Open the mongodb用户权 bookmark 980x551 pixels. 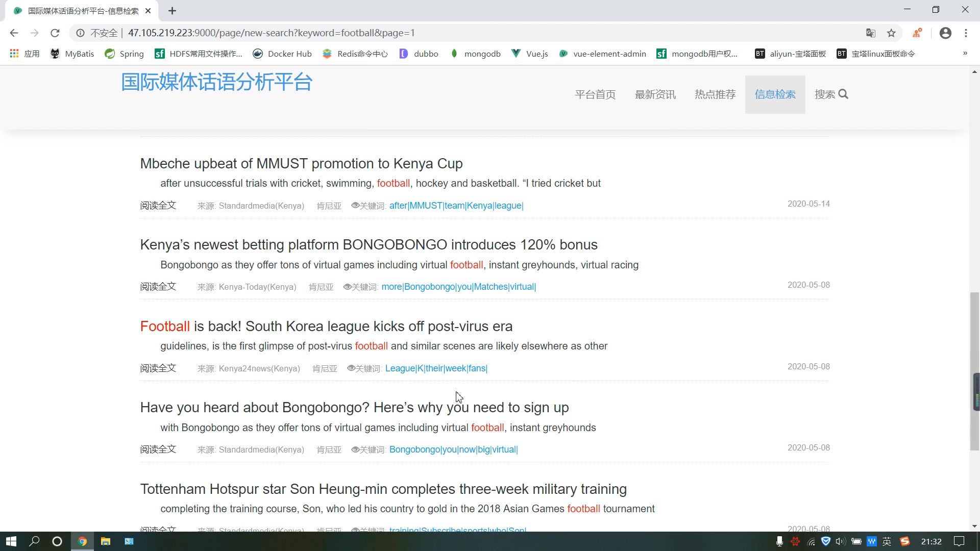pos(697,54)
